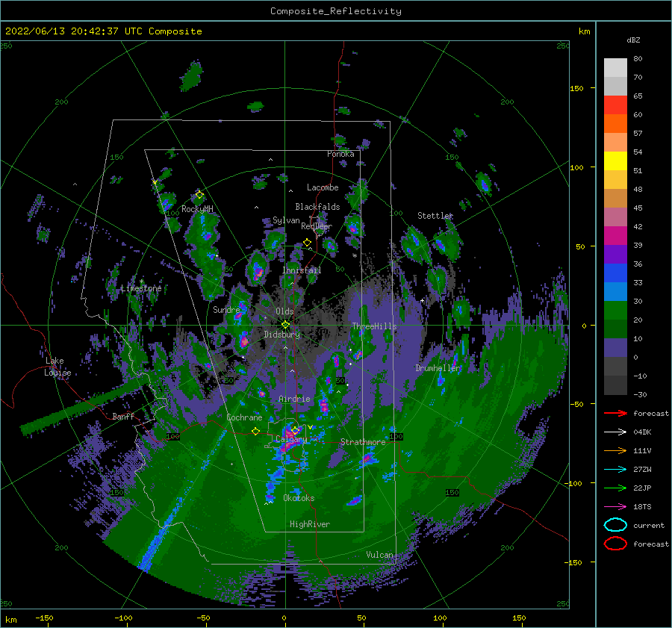Select the Drumheller label
Image resolution: width=672 pixels, height=628 pixels.
click(438, 368)
